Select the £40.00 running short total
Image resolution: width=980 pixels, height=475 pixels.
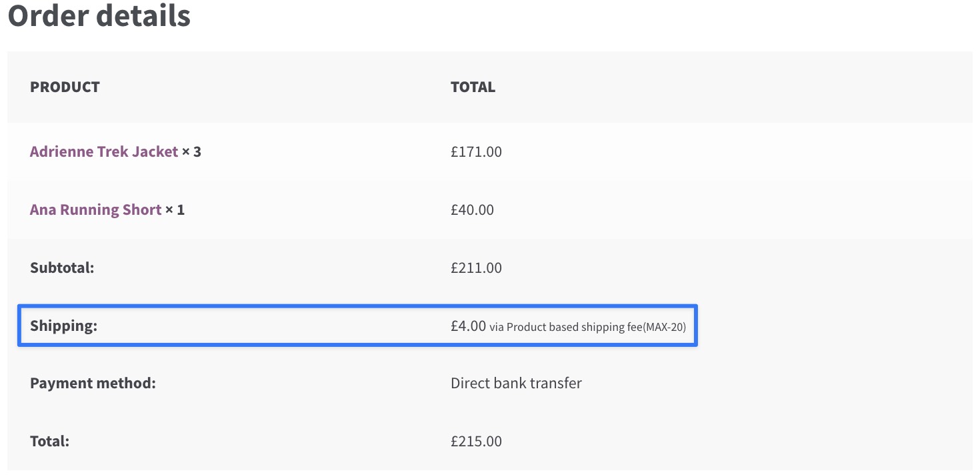click(x=472, y=210)
